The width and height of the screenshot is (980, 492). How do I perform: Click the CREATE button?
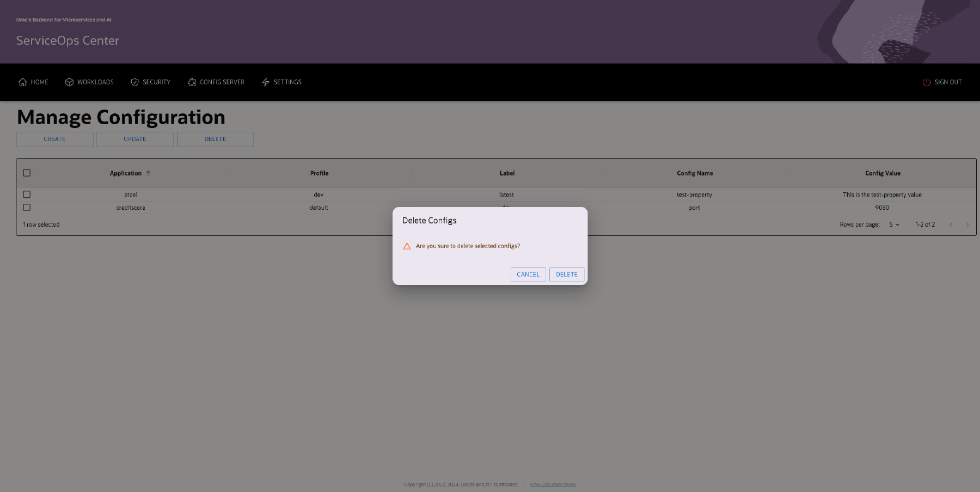(54, 139)
